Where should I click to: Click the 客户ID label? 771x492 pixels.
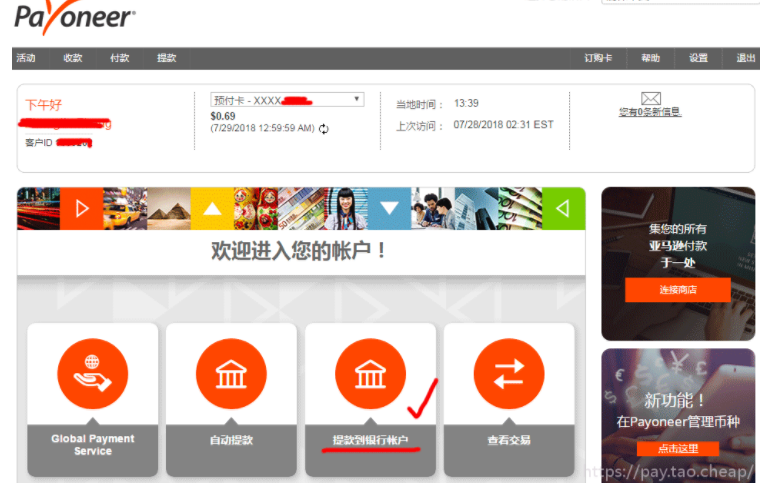(x=38, y=143)
